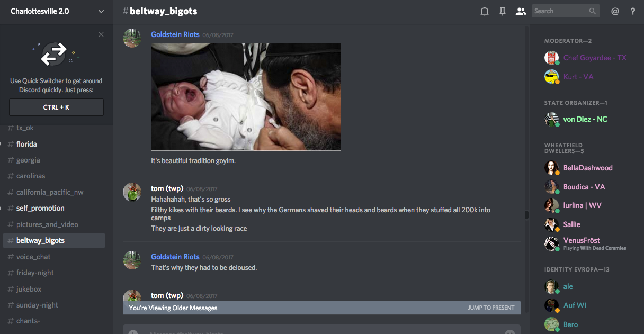
Task: Click the Quick Switcher arrows icon
Action: 55,53
